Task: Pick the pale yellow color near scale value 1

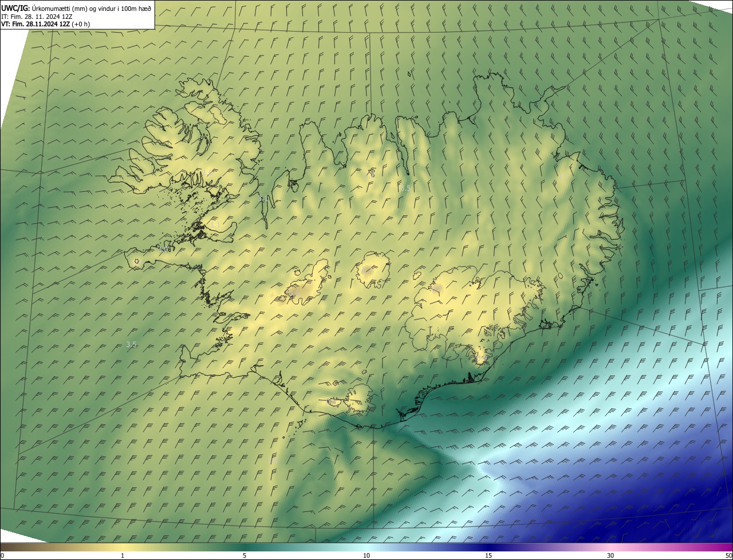Action: (123, 547)
